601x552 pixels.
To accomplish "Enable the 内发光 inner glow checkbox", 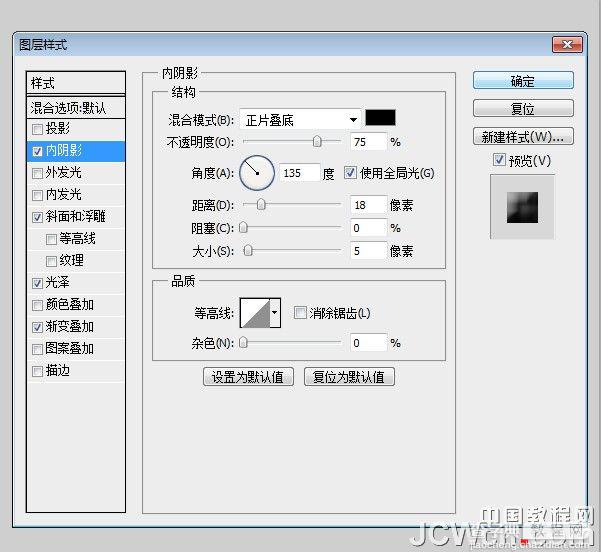I will click(x=37, y=196).
